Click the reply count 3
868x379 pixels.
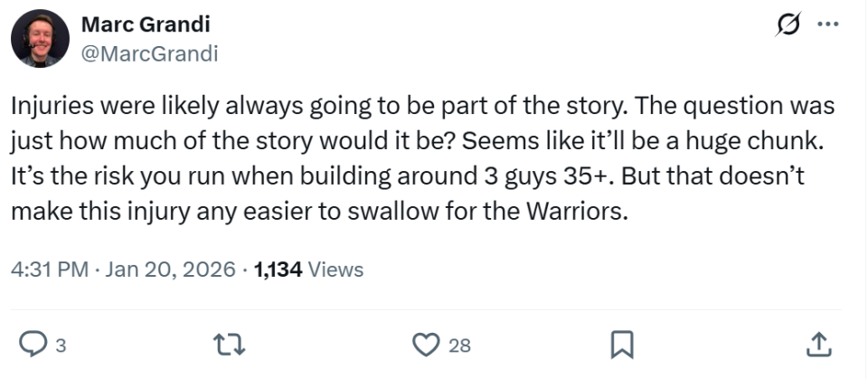pos(60,345)
